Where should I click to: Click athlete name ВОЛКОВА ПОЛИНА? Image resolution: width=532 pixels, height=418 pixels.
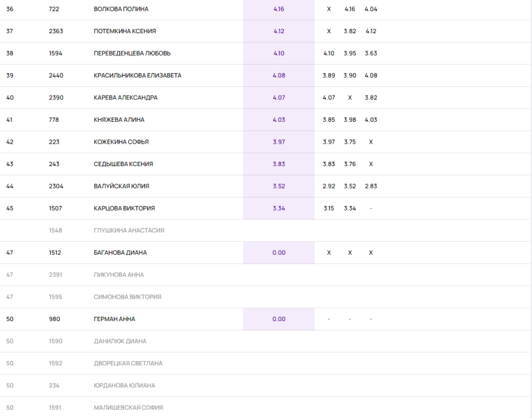121,9
